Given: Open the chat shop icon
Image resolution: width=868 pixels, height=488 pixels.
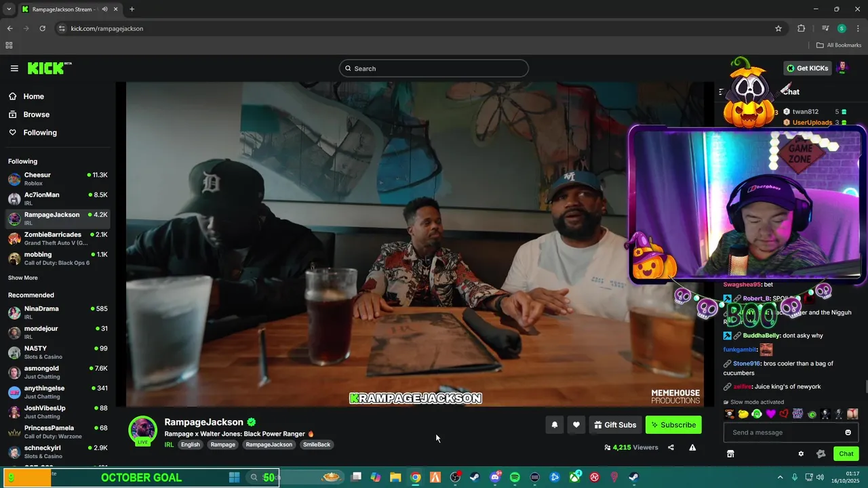Looking at the screenshot, I should pos(730,454).
